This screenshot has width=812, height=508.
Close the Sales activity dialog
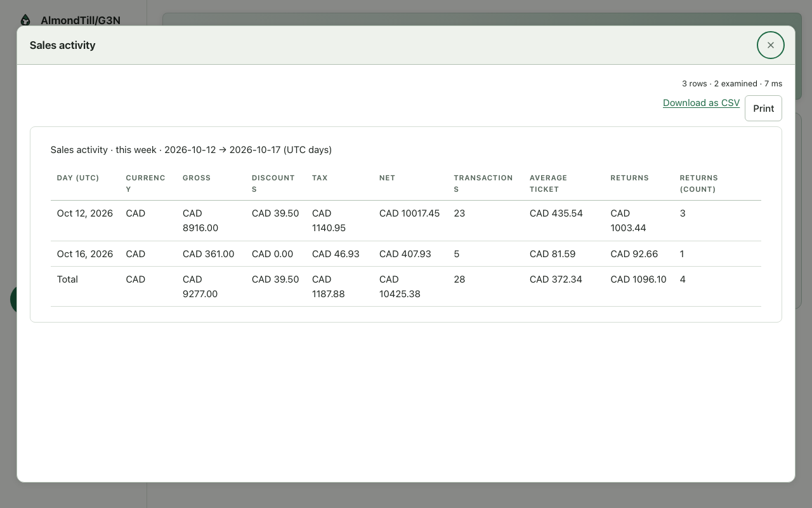(771, 45)
